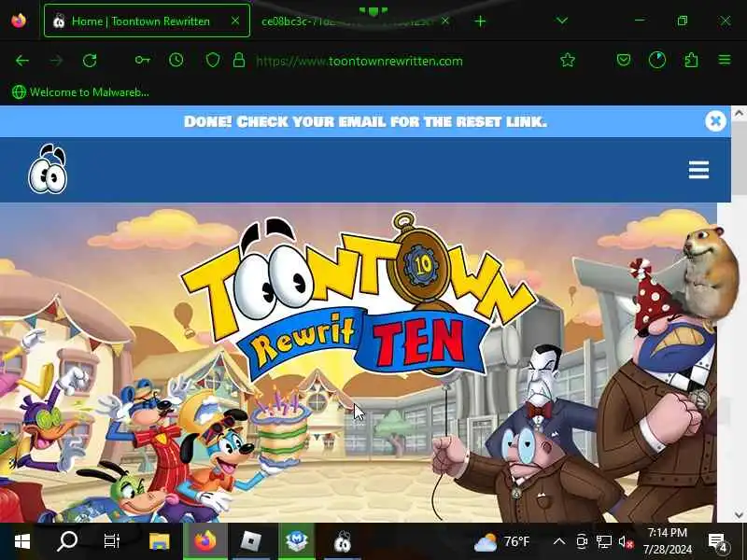
Task: Open clock showing 7:14 PM
Action: point(668,541)
